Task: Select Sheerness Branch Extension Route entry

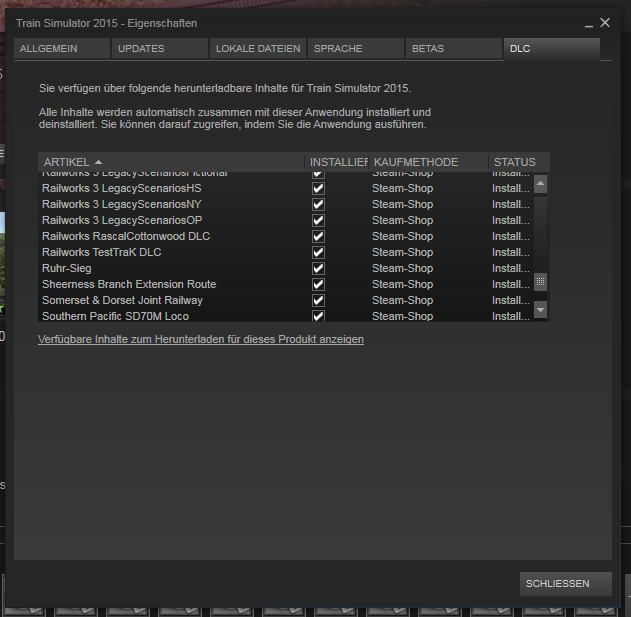Action: click(286, 285)
